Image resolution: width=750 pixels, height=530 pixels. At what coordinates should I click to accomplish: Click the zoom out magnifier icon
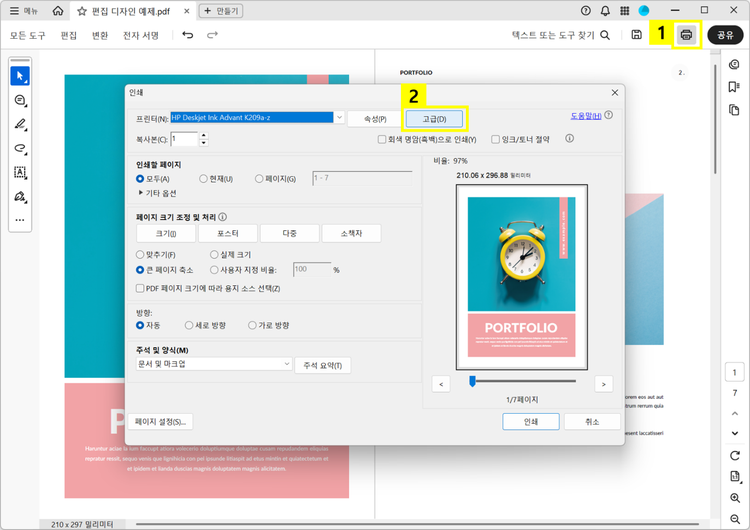(x=735, y=519)
